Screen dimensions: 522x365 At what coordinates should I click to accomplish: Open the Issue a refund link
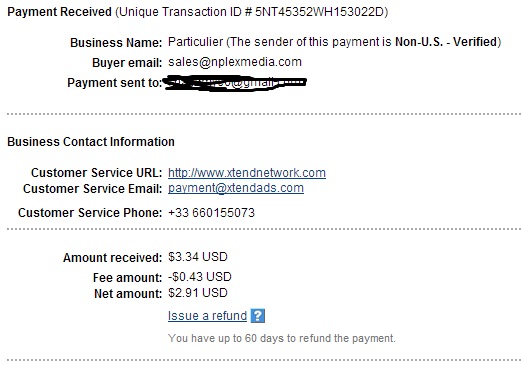point(207,316)
